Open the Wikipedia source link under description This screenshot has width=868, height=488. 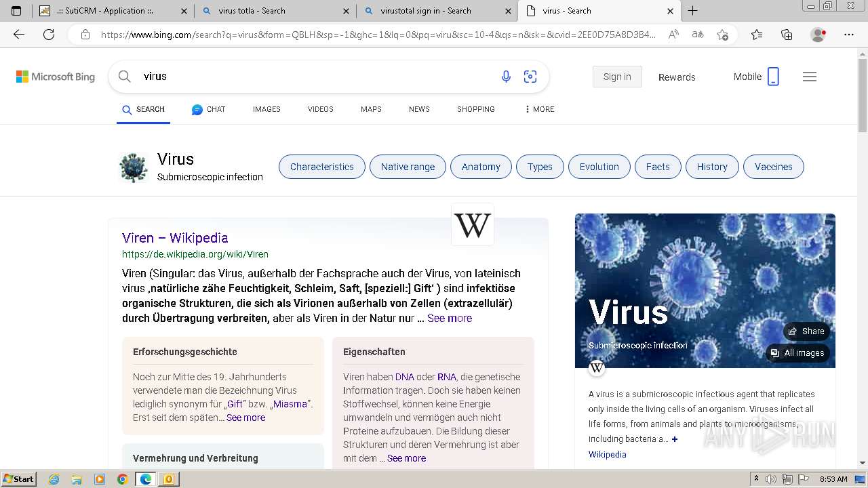click(x=608, y=455)
